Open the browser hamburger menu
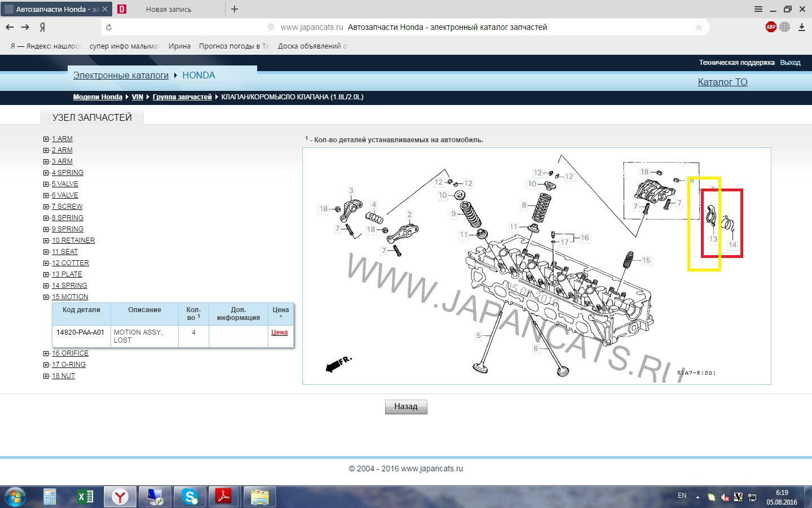The width and height of the screenshot is (812, 508). click(758, 9)
